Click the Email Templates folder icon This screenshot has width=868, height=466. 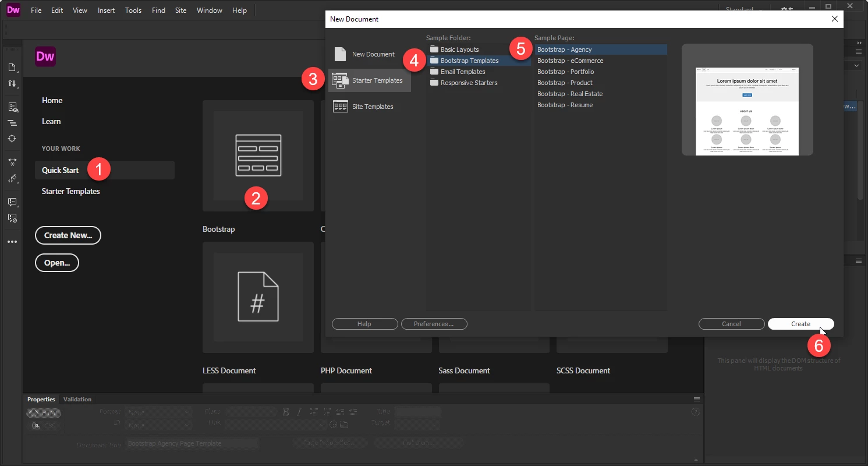(x=434, y=72)
